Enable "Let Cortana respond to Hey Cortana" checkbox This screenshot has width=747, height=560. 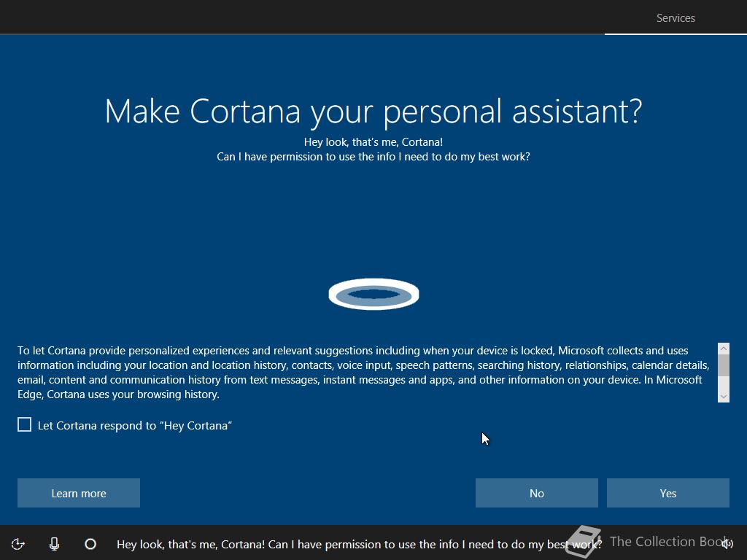(24, 425)
